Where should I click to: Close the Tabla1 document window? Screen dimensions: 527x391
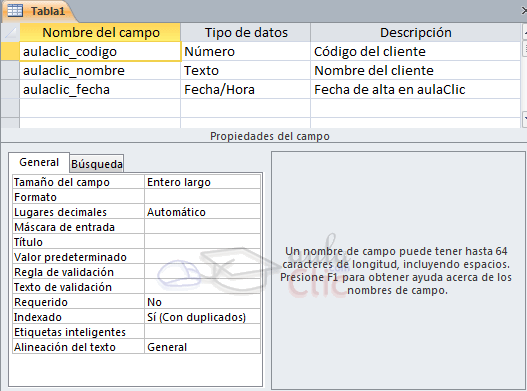[x=524, y=11]
